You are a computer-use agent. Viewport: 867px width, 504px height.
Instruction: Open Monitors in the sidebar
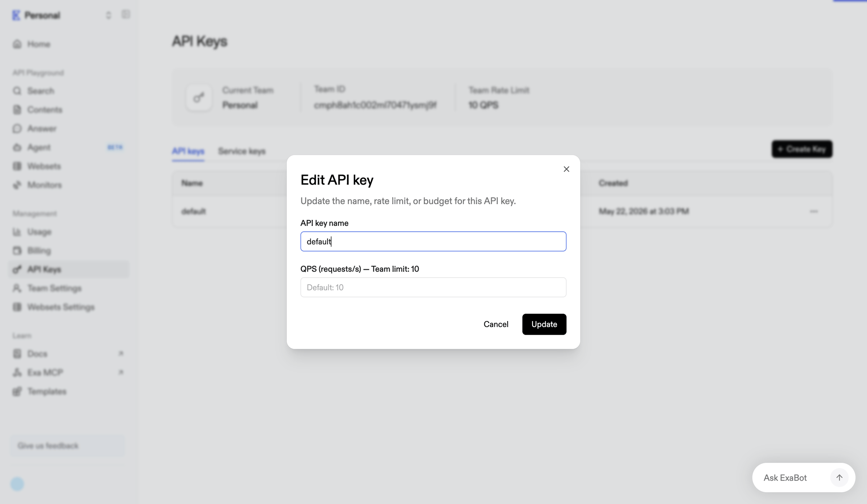(x=69, y=185)
